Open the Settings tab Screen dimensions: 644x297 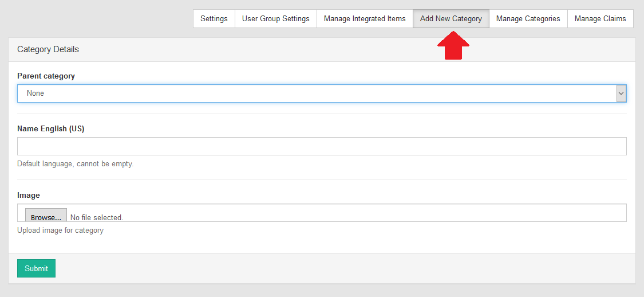(214, 18)
